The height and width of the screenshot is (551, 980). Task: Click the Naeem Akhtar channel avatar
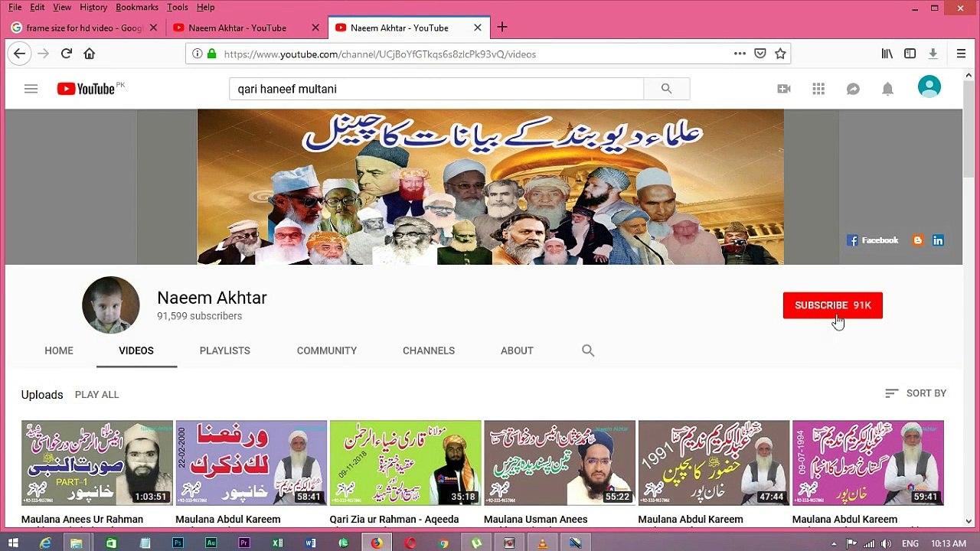tap(111, 305)
